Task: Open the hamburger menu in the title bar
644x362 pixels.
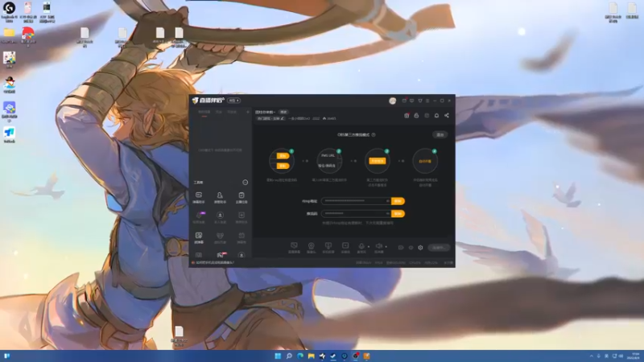Action: (427, 101)
